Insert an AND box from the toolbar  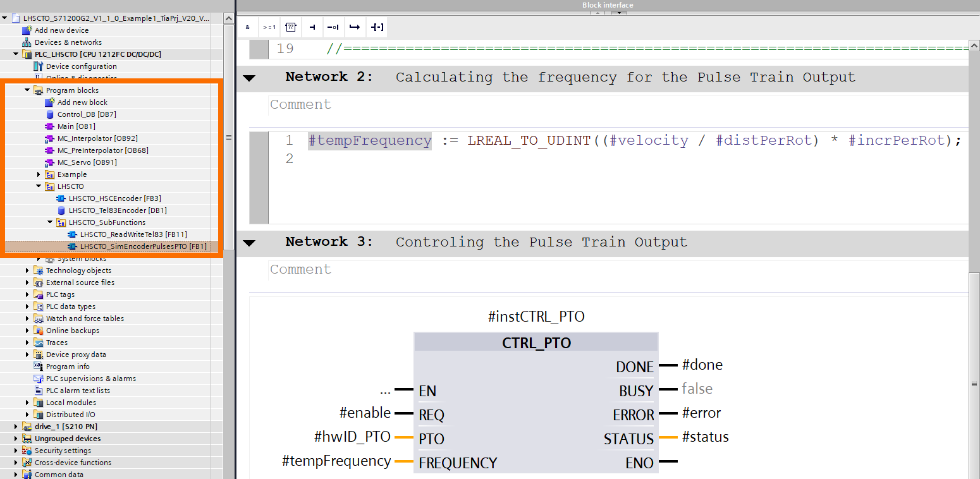(248, 27)
